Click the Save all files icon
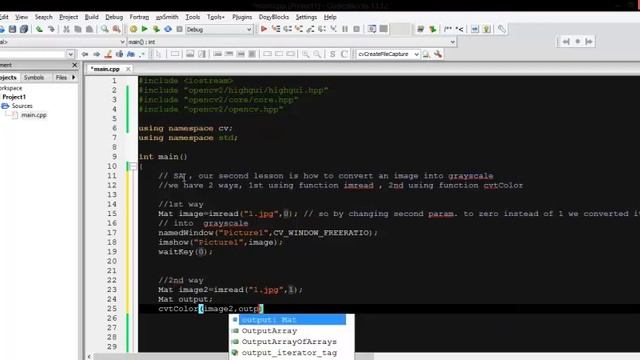The width and height of the screenshot is (640, 360). point(24,29)
